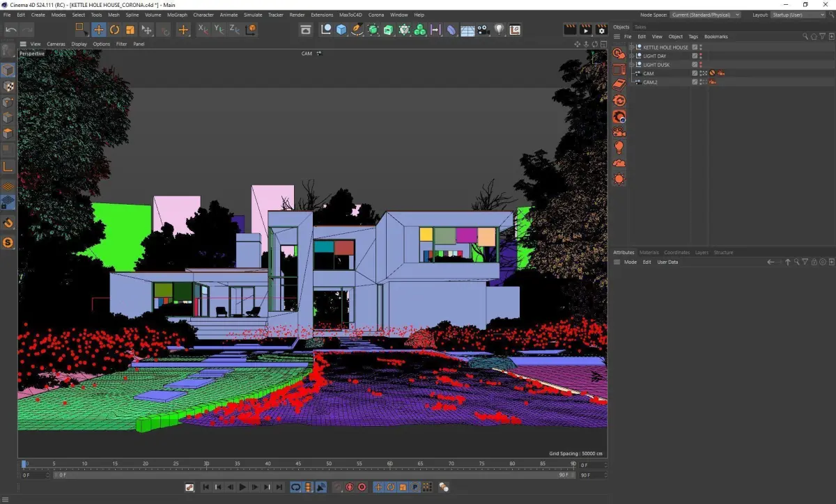
Task: Switch to the Materials tab
Action: pos(649,252)
